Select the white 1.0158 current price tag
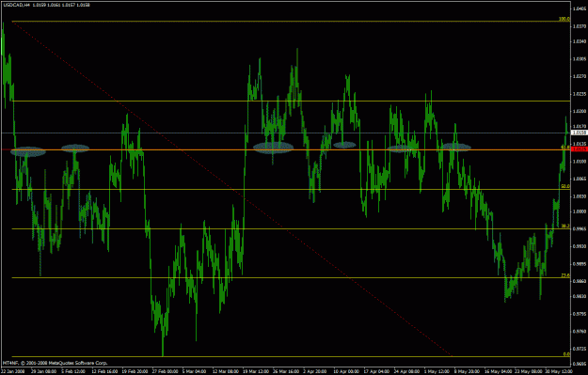The image size is (588, 375). [x=580, y=133]
